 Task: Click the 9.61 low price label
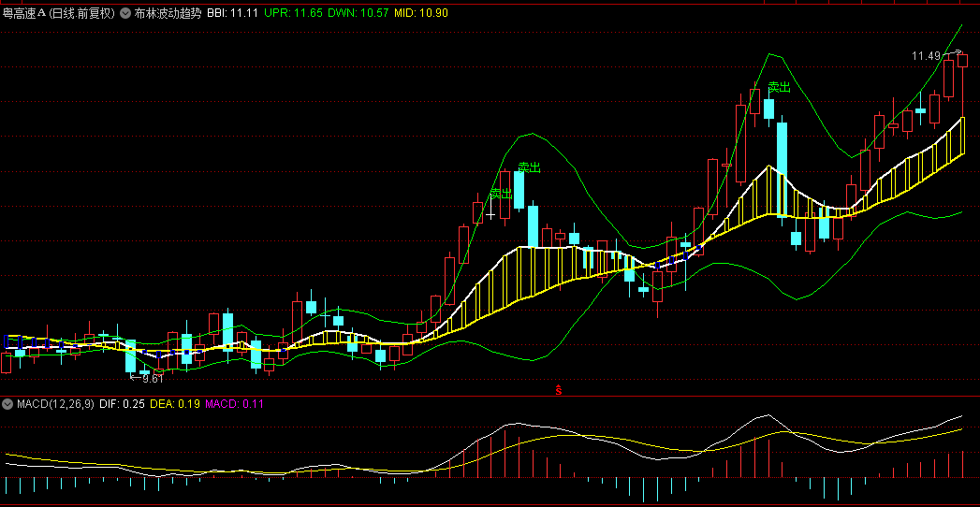point(153,378)
